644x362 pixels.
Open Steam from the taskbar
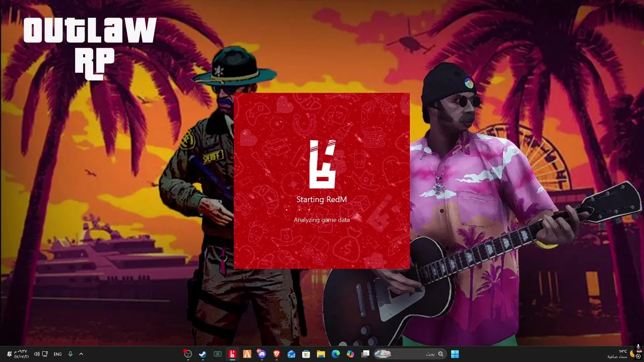[202, 354]
